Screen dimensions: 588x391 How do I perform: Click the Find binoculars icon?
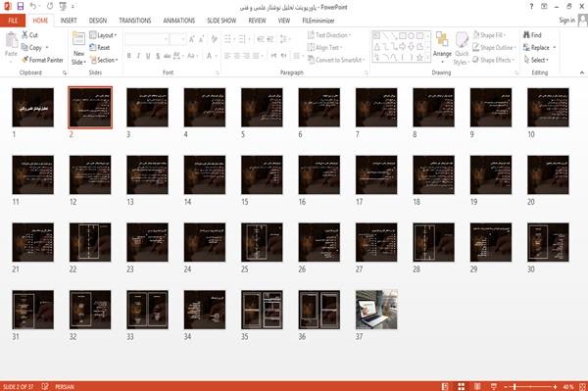click(x=526, y=35)
